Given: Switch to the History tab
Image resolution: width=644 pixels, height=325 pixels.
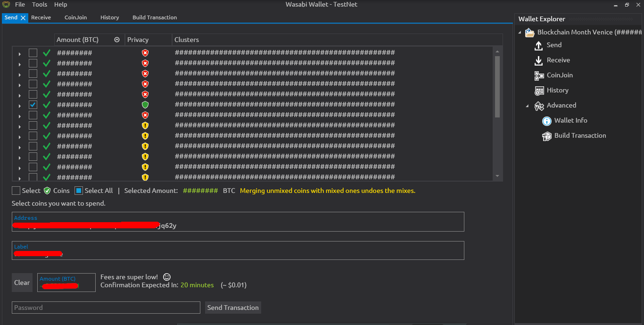Looking at the screenshot, I should (110, 17).
